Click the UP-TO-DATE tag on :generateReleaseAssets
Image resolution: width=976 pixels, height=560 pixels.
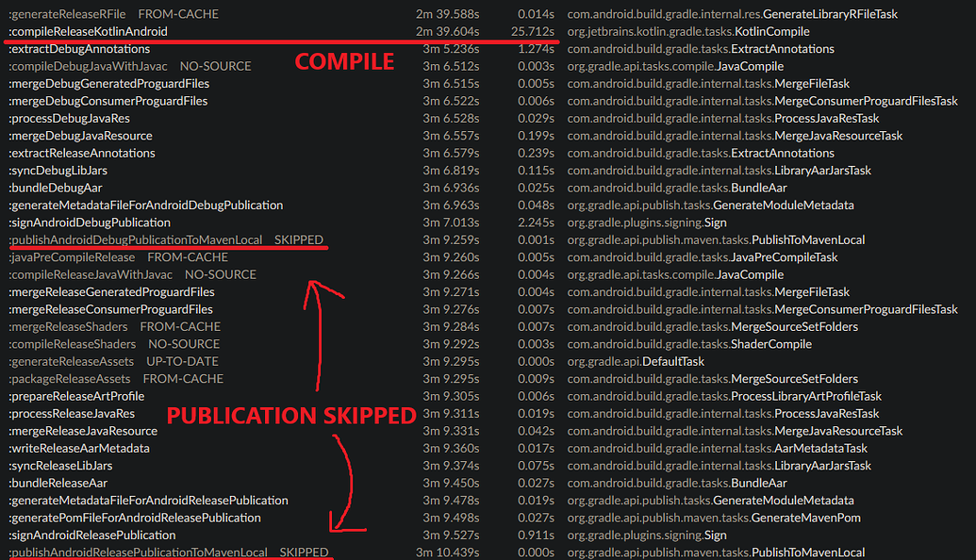pyautogui.click(x=189, y=361)
